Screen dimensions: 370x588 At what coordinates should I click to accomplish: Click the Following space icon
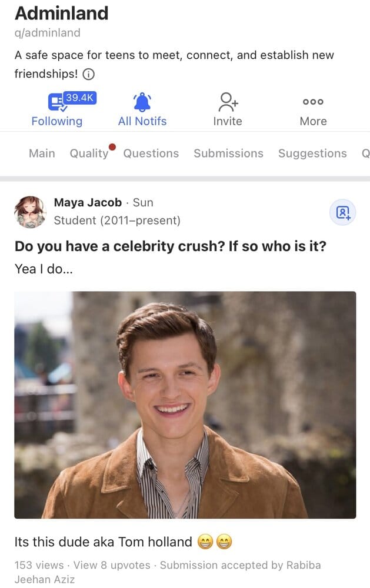point(57,102)
